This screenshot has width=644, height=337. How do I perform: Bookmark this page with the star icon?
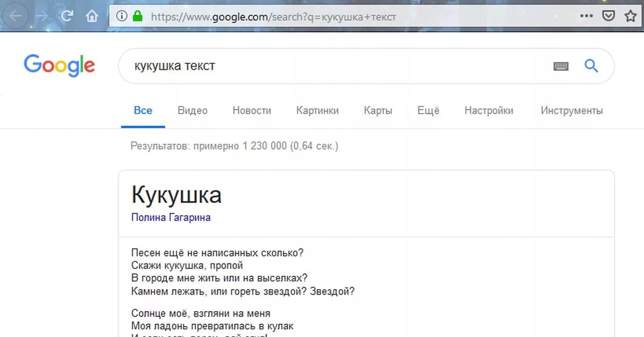[x=631, y=16]
